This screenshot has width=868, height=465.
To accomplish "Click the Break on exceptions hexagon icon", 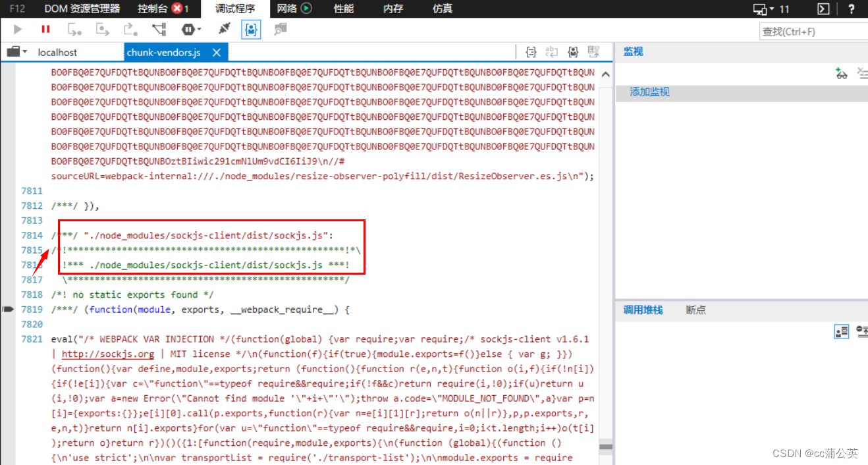I will (x=188, y=29).
